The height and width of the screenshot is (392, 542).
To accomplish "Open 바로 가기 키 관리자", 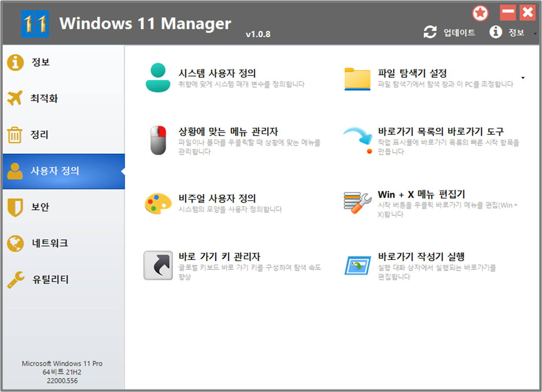I will point(220,257).
